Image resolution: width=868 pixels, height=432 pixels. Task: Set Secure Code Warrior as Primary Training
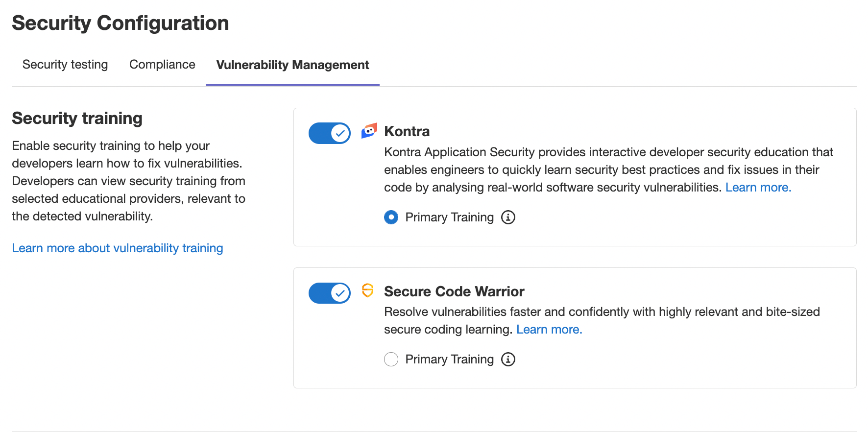tap(391, 359)
